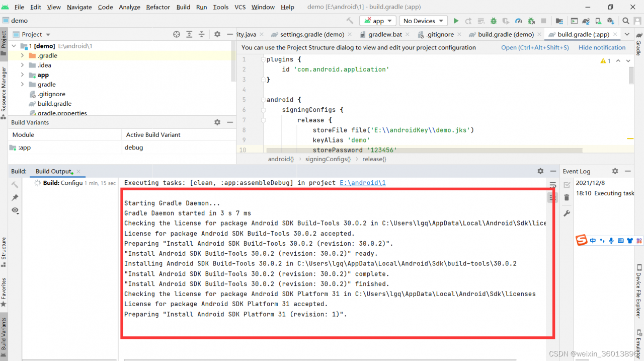Open the No Devices dropdown
The width and height of the screenshot is (644, 361).
pos(423,21)
